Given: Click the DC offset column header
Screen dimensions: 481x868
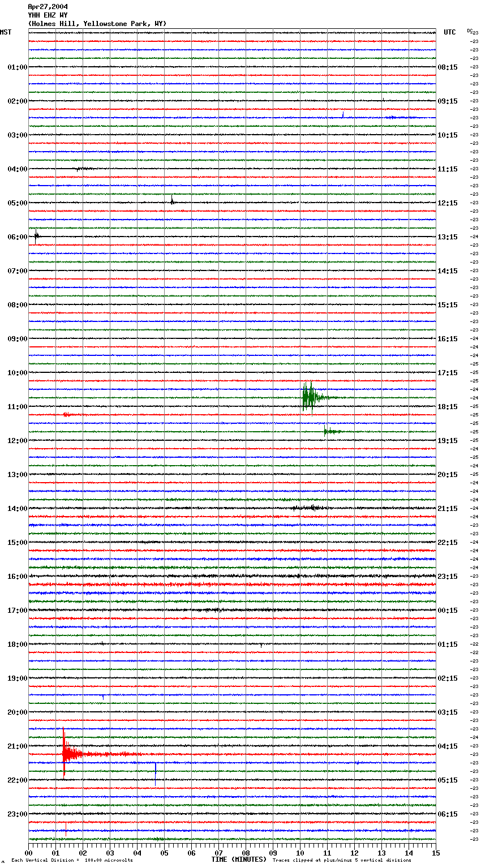Looking at the screenshot, I should (x=470, y=31).
